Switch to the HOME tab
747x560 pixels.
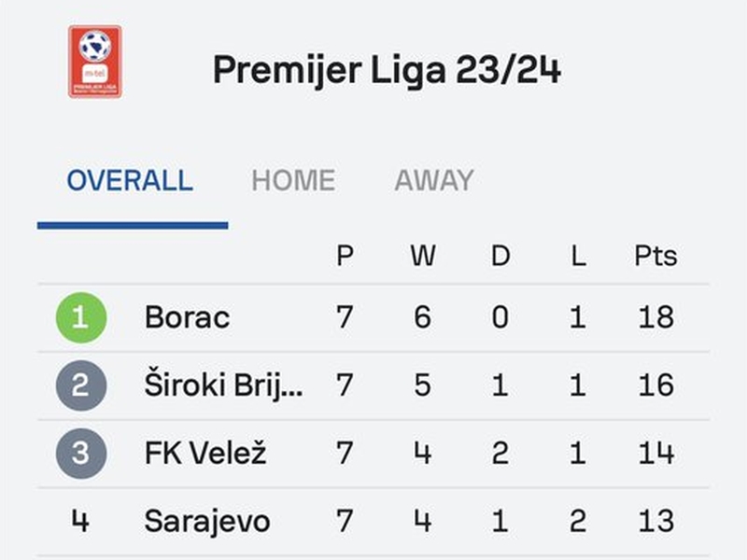[x=293, y=180]
